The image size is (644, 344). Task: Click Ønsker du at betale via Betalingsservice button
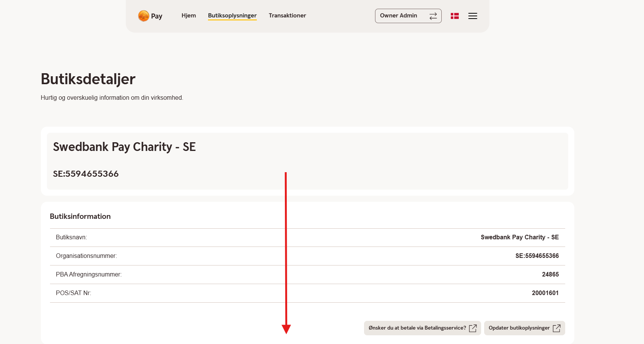tap(422, 328)
